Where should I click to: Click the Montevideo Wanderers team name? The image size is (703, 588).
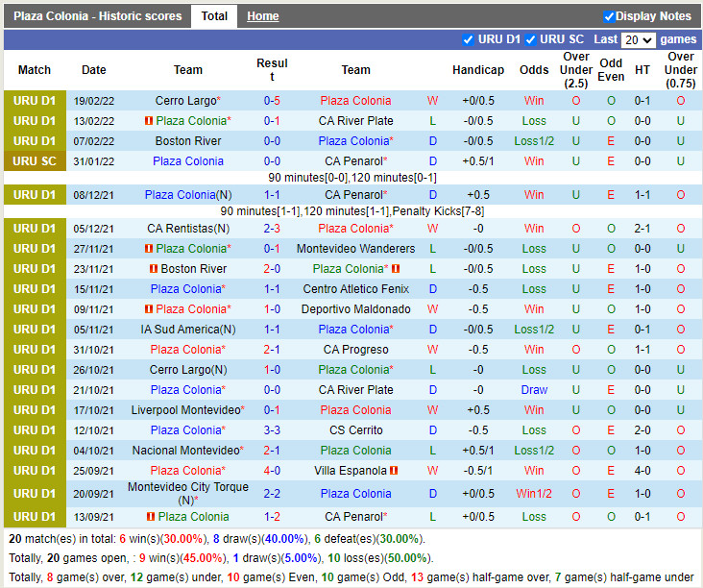pos(355,249)
